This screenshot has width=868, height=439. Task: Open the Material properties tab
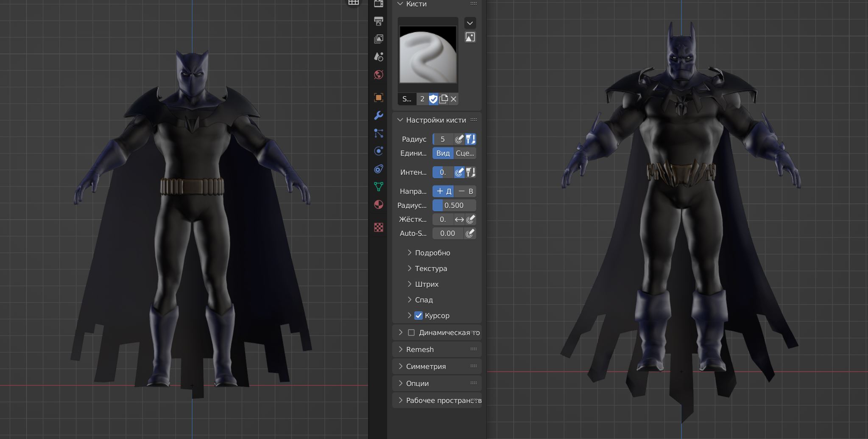coord(379,205)
